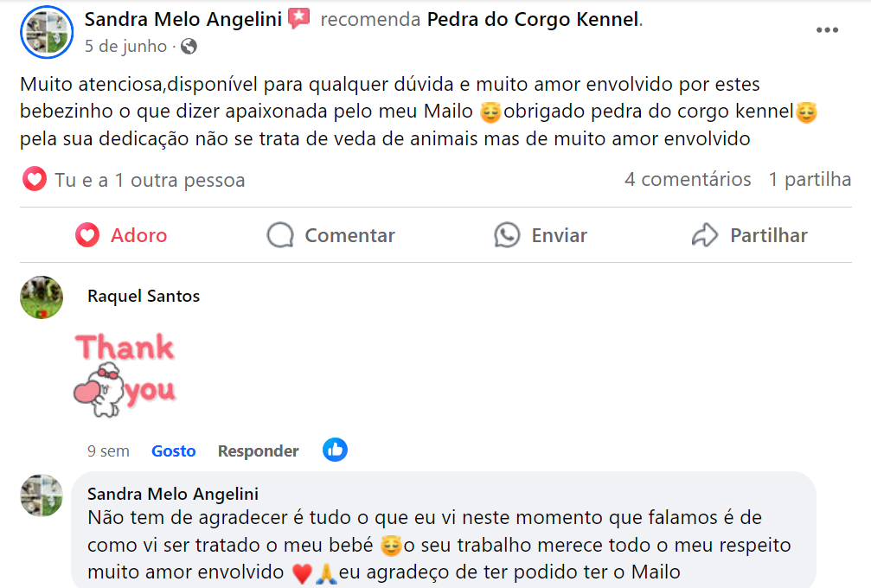Click the Comentar speech bubble icon
Screen dimensions: 871x588
pos(280,235)
